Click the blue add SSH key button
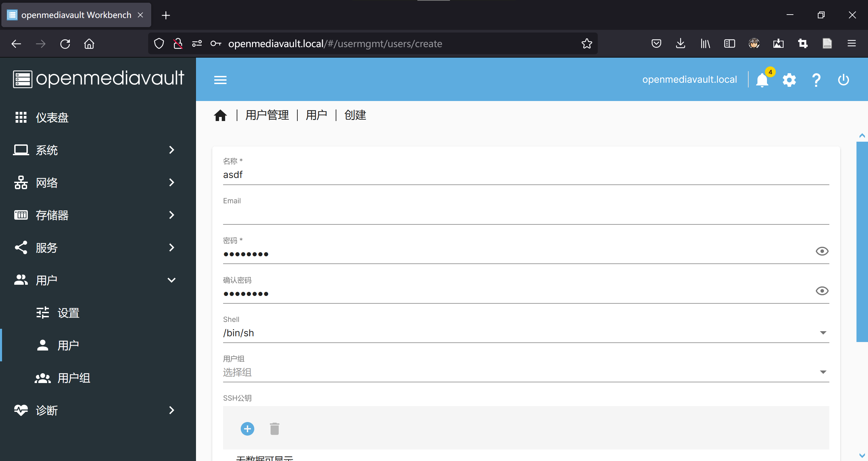The width and height of the screenshot is (868, 461). click(x=248, y=429)
